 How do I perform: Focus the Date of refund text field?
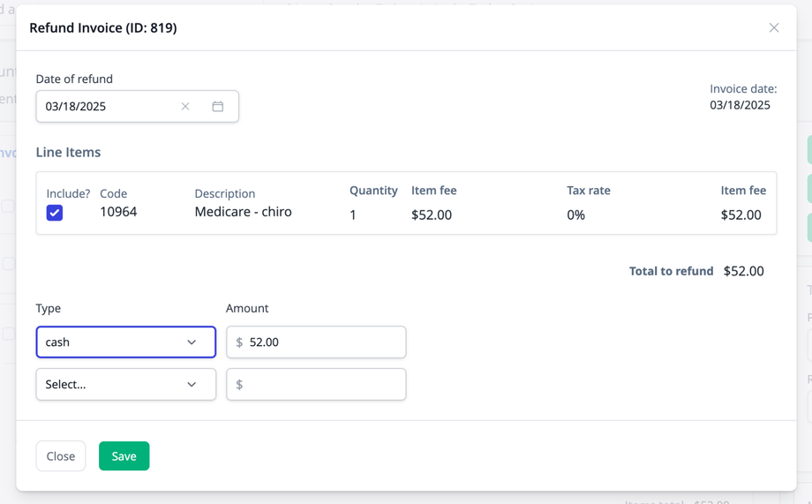(x=106, y=107)
